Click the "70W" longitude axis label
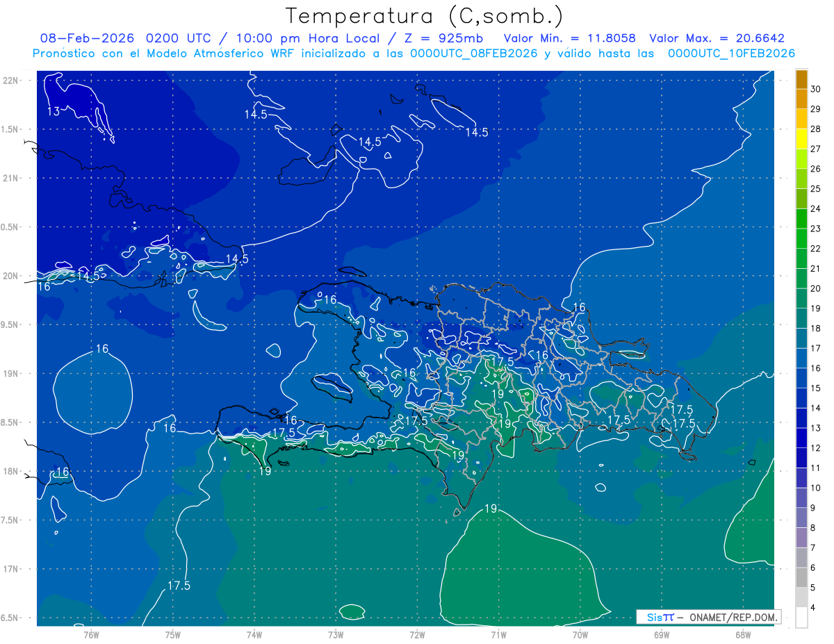Image resolution: width=834 pixels, height=644 pixels. coord(580,634)
